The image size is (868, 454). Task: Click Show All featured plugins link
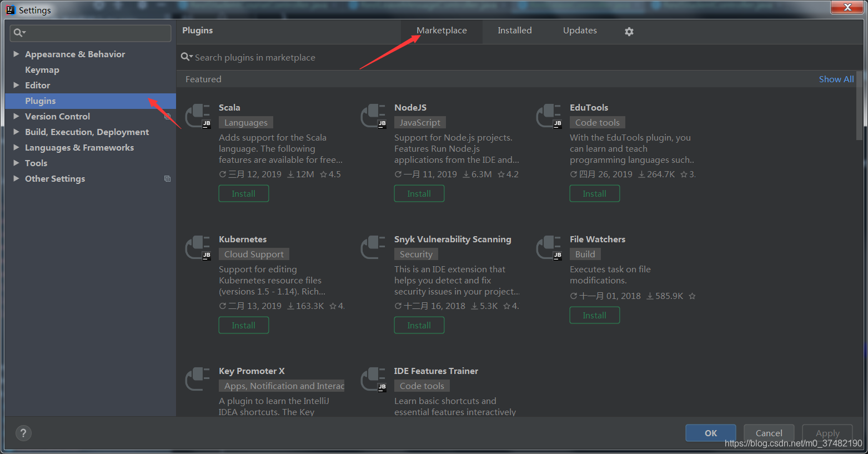point(836,79)
